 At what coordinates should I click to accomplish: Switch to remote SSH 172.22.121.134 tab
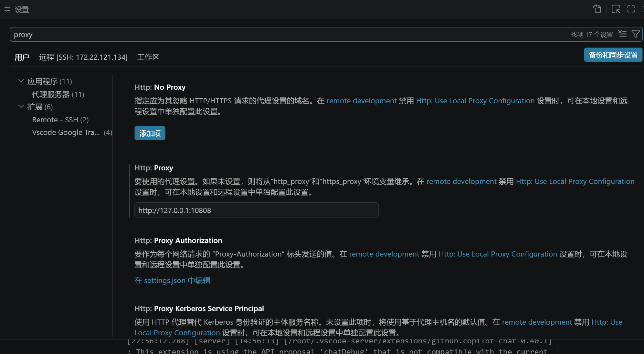point(83,57)
